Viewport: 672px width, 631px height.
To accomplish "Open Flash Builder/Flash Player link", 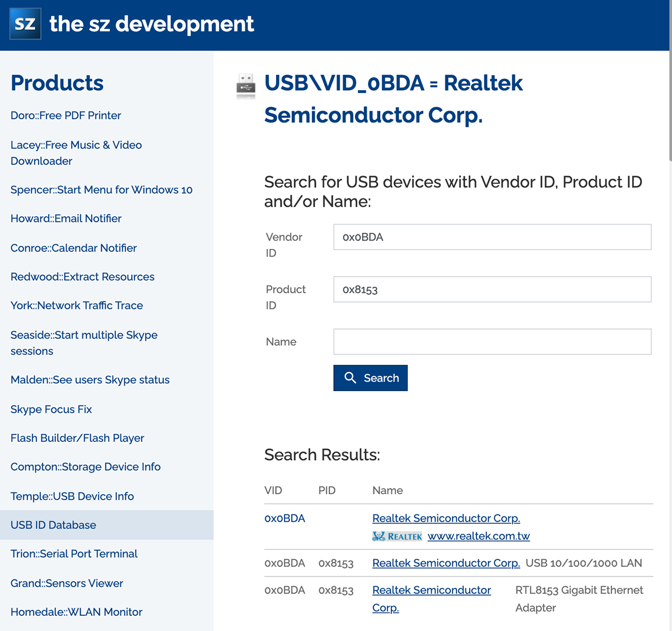I will point(77,438).
